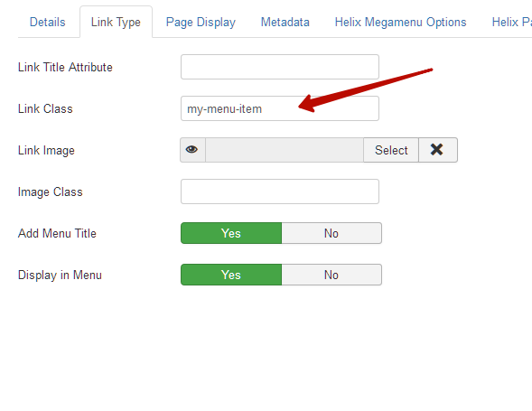Click the eye preview icon for Link Image
Viewport: 532px width, 411px height.
[192, 150]
